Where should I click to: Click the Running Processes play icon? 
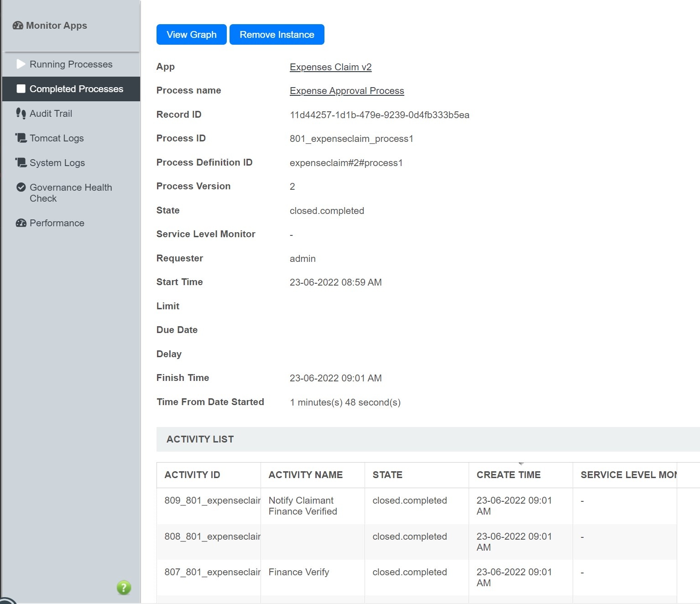[21, 64]
